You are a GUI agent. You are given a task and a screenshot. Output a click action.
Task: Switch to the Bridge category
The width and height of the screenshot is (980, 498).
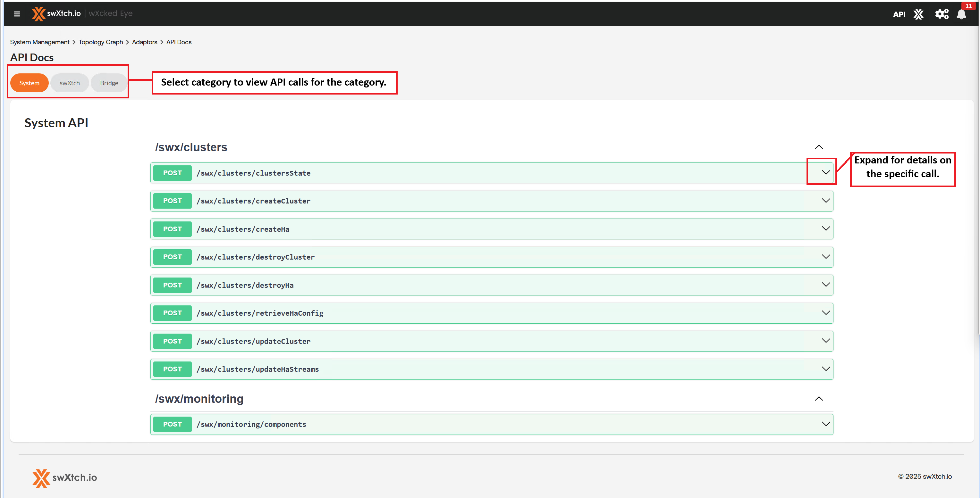pos(109,83)
